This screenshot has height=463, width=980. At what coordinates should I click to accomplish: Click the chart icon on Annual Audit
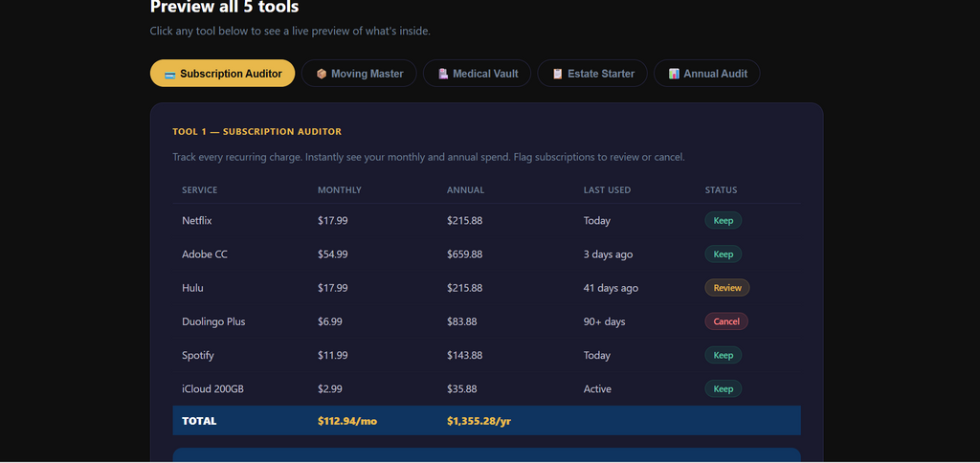pos(674,74)
